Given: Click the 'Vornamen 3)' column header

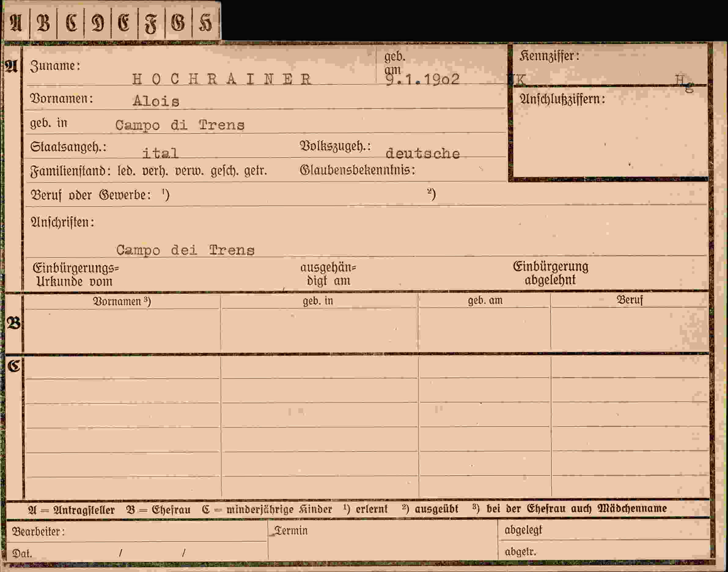Looking at the screenshot, I should click(x=122, y=301).
